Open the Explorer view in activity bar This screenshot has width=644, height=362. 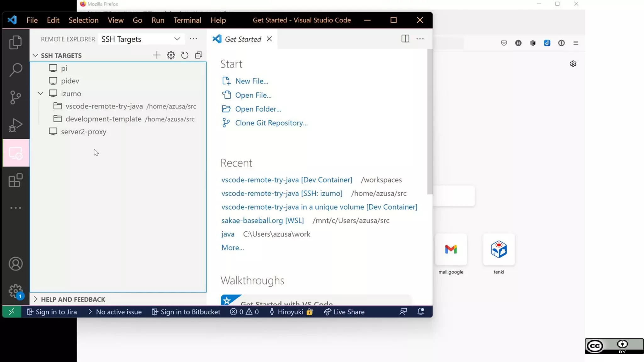(15, 42)
